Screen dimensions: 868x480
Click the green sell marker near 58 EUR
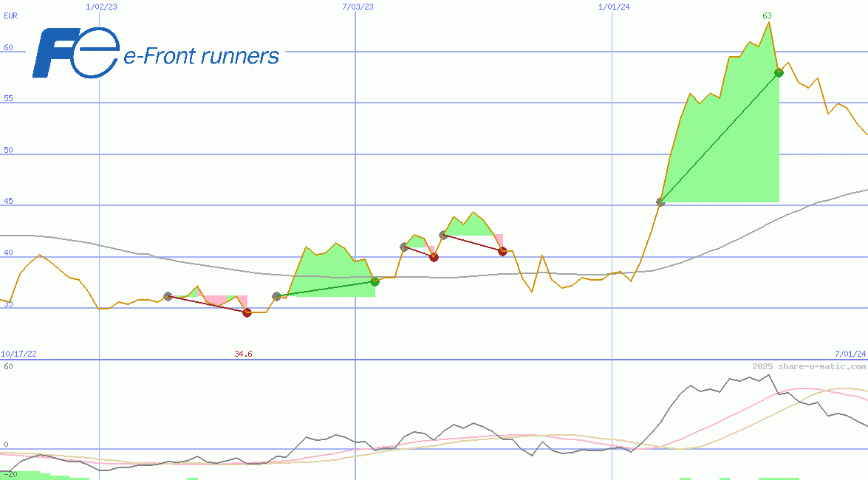779,72
